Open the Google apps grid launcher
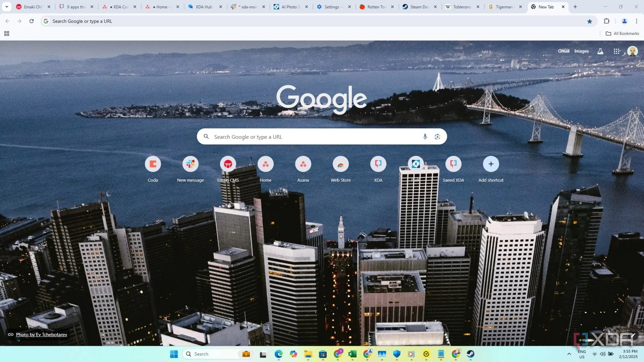Screen dimensions: 644x362 point(617,51)
